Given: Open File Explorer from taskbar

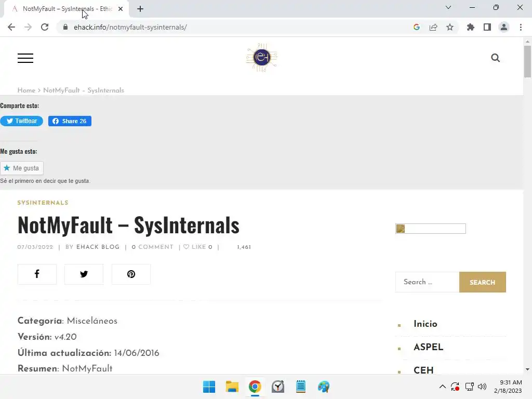Looking at the screenshot, I should [232, 387].
